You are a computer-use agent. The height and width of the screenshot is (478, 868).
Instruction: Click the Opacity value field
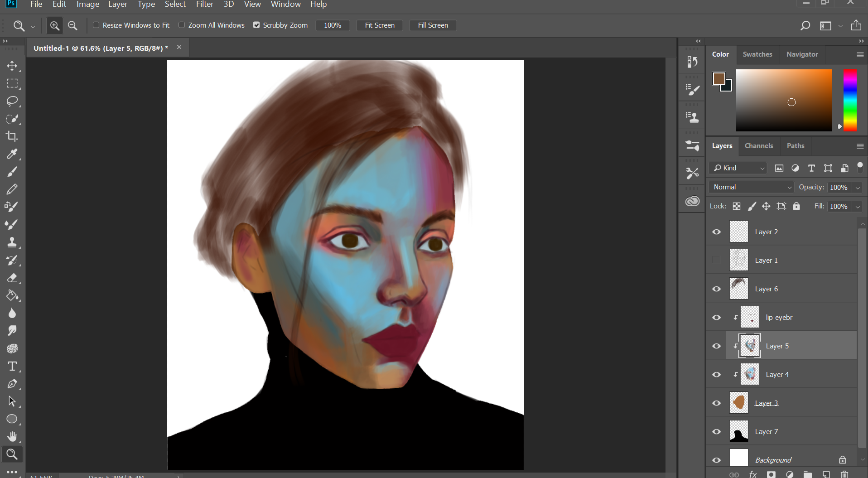tap(839, 188)
